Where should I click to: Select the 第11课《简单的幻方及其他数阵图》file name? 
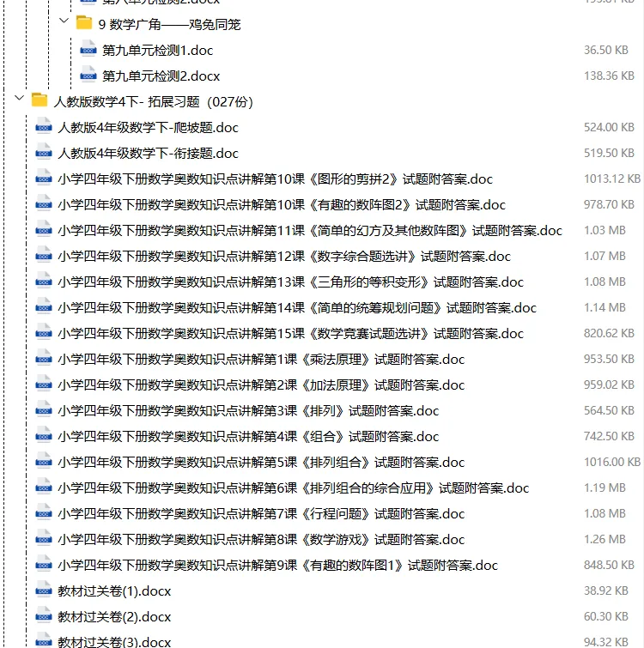[310, 231]
